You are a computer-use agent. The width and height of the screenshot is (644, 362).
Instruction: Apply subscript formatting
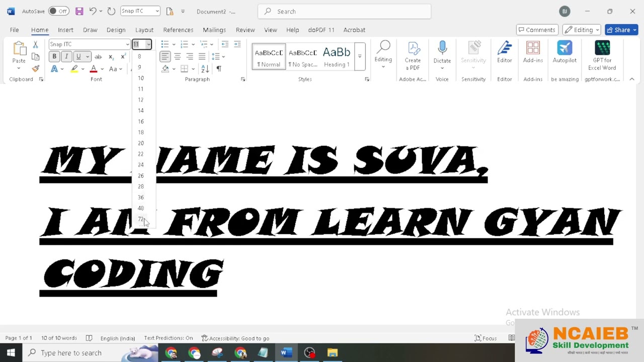tap(111, 56)
